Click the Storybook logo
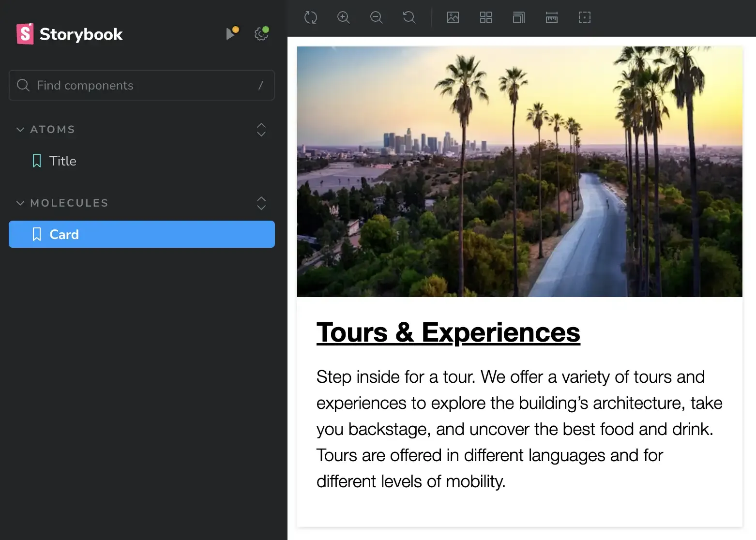 click(x=70, y=34)
